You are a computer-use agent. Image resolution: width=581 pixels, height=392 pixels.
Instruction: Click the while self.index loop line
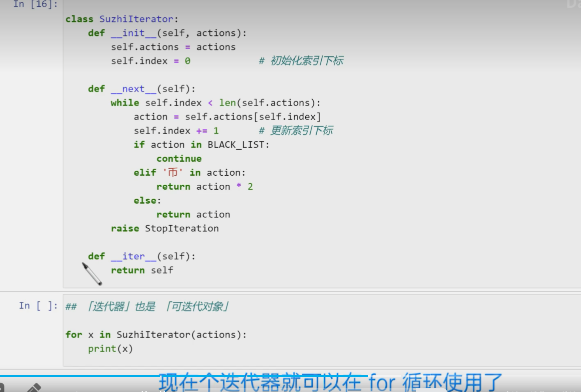(215, 103)
